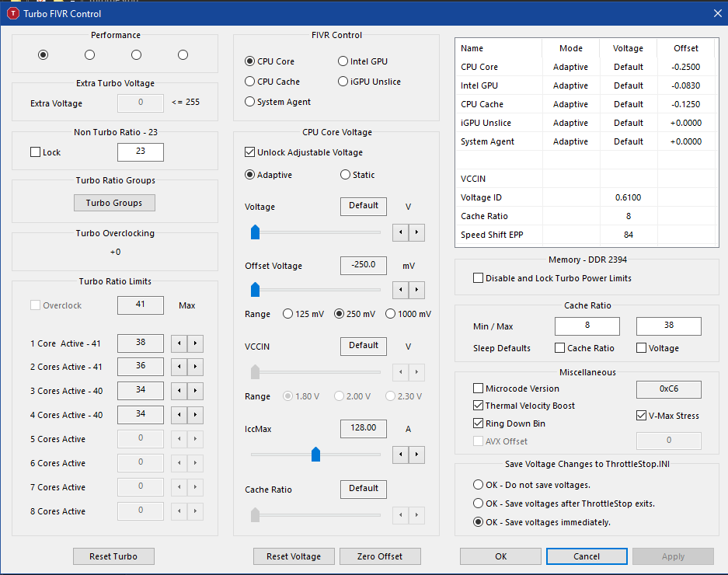Click the left arrow next to Voltage slider
The image size is (728, 575).
[x=401, y=232]
